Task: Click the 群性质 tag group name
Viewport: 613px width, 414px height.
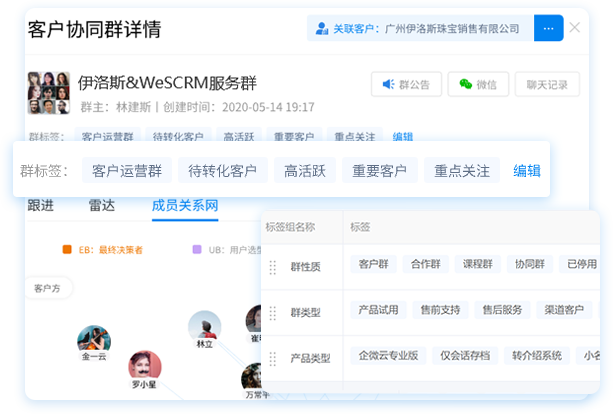Action: (x=306, y=267)
